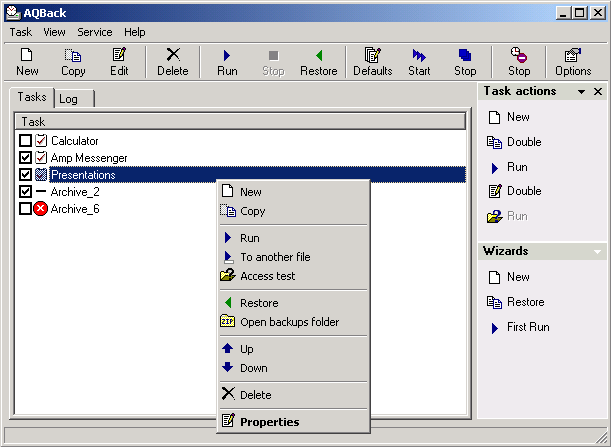Close the Task actions side panel
This screenshot has height=447, width=611.
click(598, 92)
